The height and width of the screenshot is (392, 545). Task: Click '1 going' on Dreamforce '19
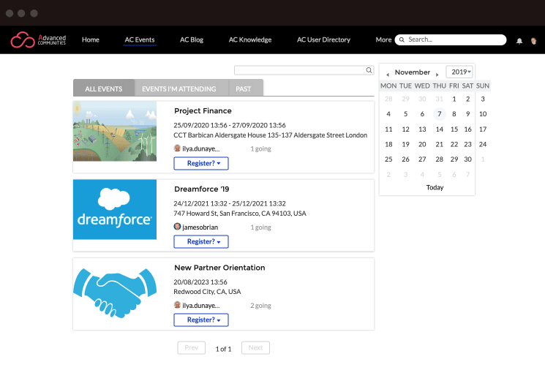260,227
